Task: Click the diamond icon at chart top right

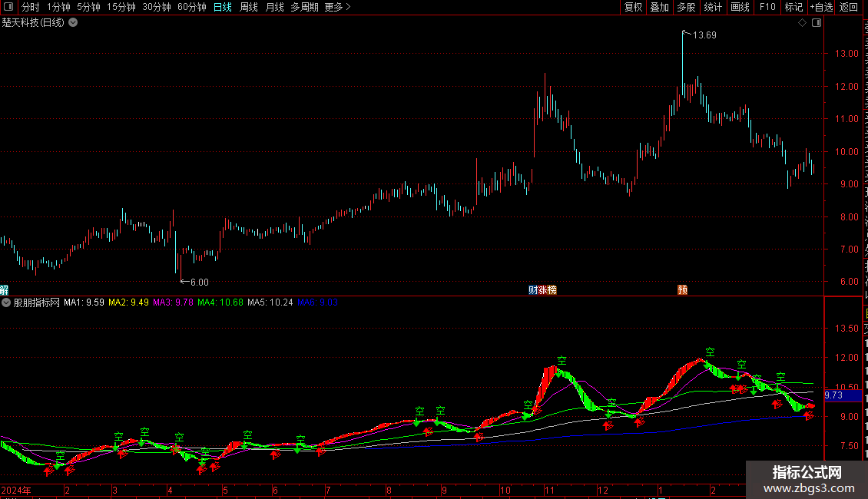Action: point(802,23)
